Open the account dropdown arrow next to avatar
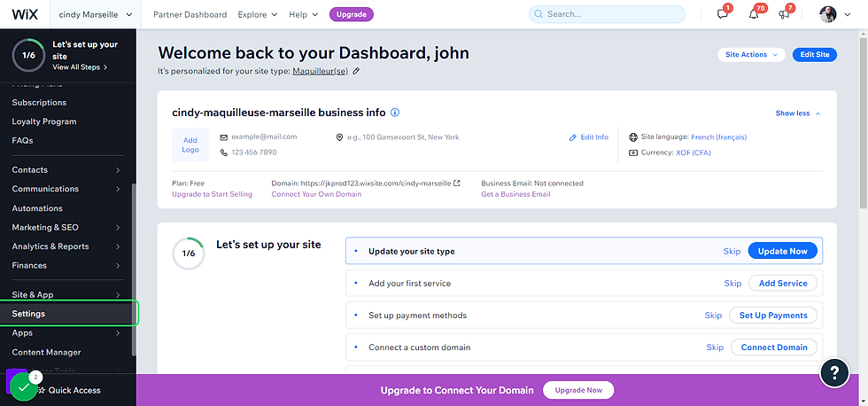The width and height of the screenshot is (868, 406). coord(847,15)
